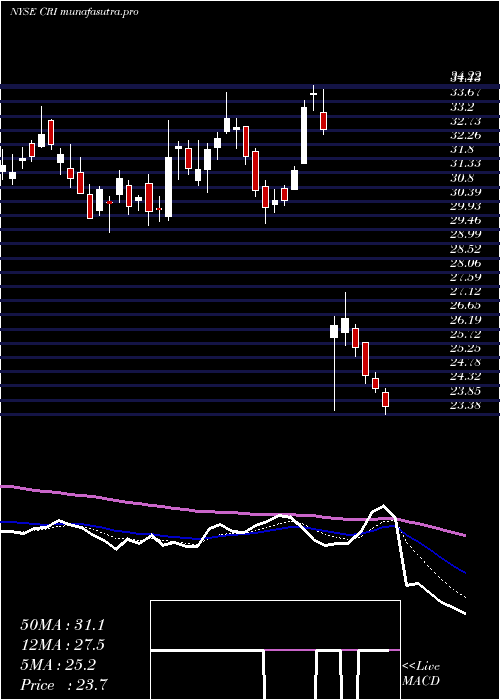The width and height of the screenshot is (500, 700).
Task: Select the 29.46 price level label
Action: 465,221
